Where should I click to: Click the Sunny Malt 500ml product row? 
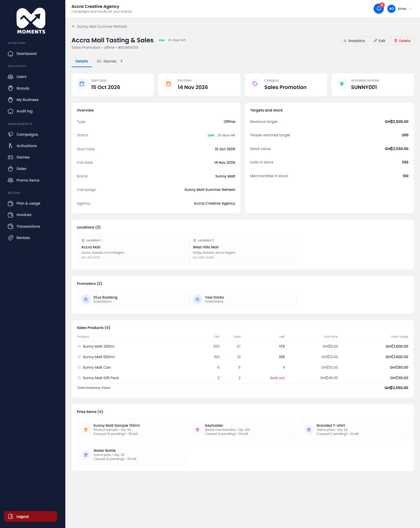click(x=243, y=357)
